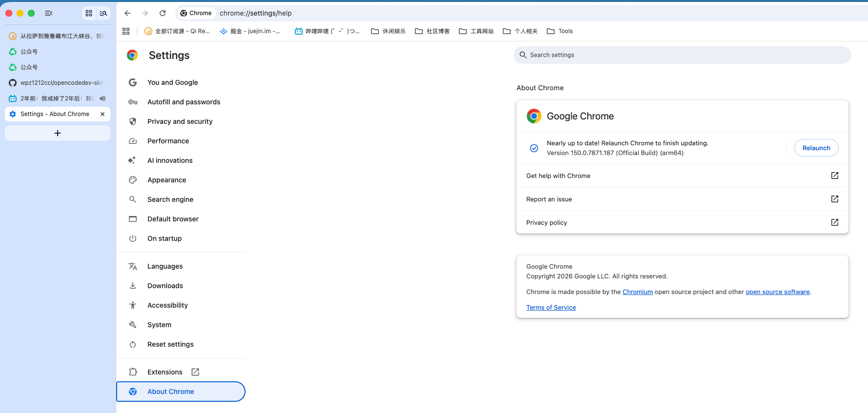Go forward to the next page
This screenshot has height=413, width=868.
[x=145, y=13]
